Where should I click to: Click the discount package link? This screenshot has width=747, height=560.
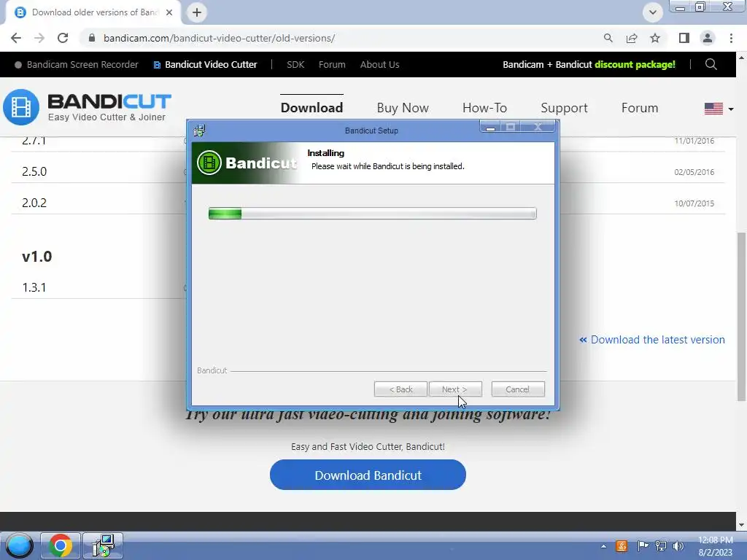[589, 64]
